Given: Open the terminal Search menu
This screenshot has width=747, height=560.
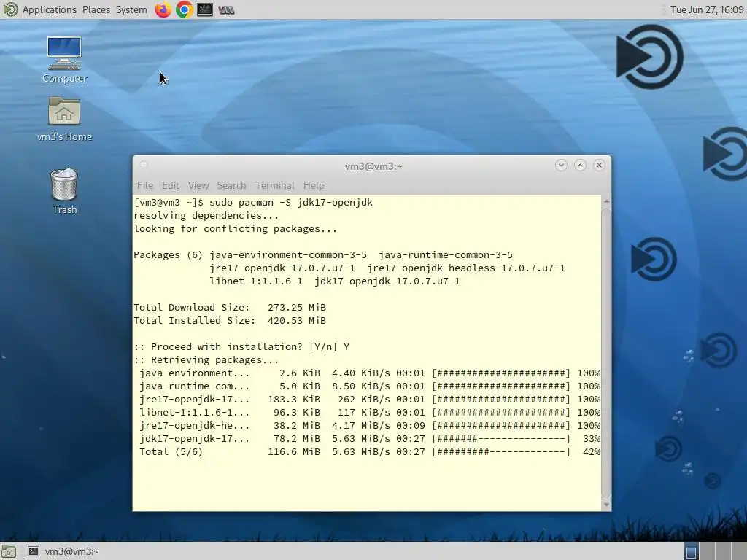Looking at the screenshot, I should pyautogui.click(x=231, y=185).
